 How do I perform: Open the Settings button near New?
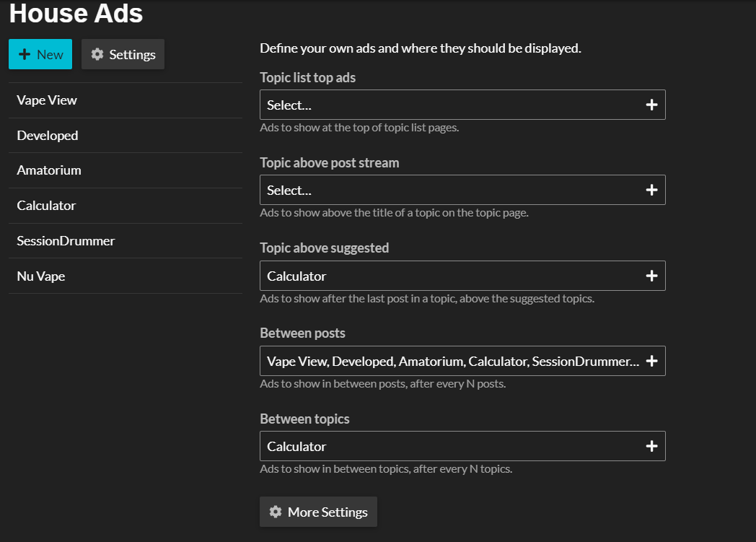(123, 55)
